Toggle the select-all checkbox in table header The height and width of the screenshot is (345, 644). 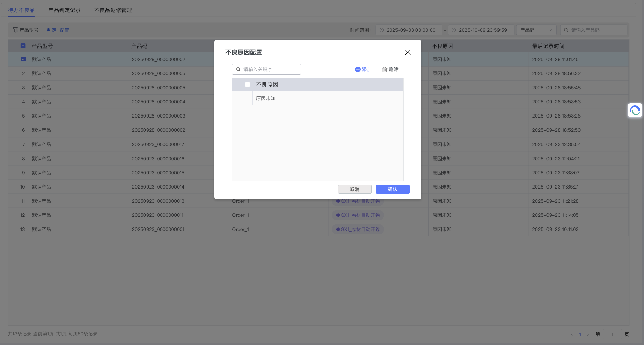point(23,46)
